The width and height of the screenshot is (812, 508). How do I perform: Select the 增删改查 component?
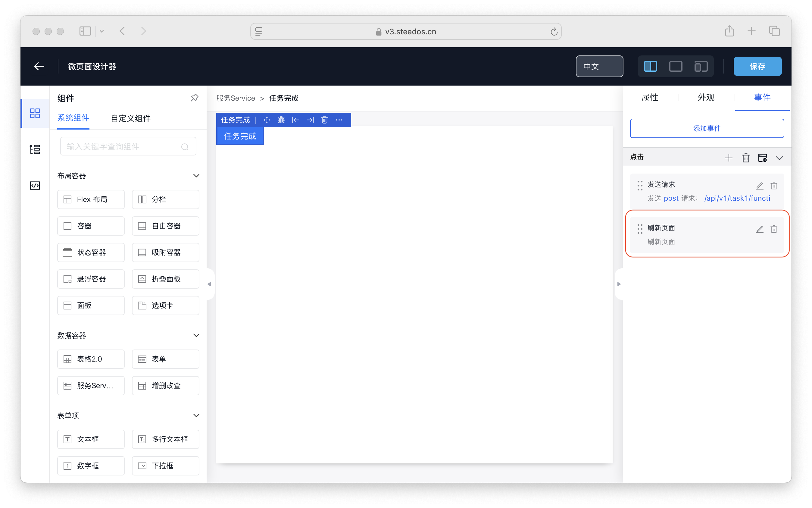pyautogui.click(x=166, y=386)
